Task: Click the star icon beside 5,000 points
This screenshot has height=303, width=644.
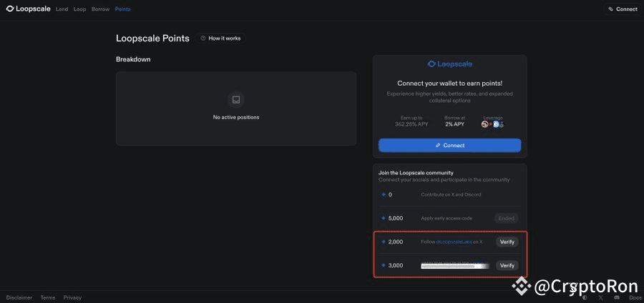Action: click(x=384, y=218)
